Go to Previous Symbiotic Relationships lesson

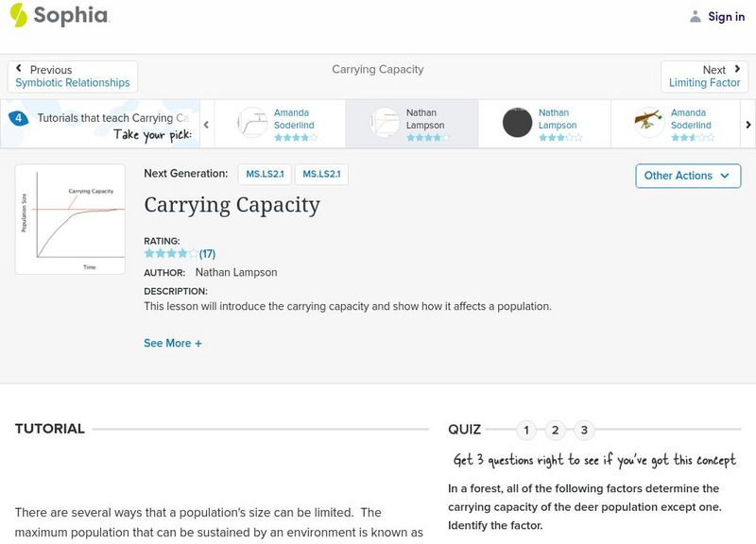point(73,76)
